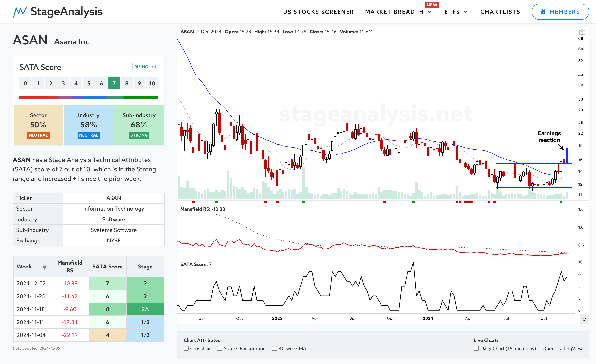
Task: Click the 2024 label on time axis
Action: click(428, 318)
